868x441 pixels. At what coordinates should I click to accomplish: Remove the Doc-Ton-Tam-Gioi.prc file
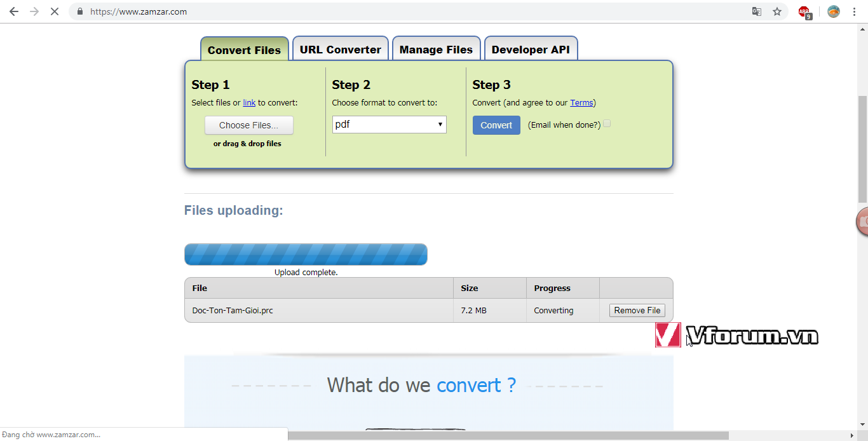point(637,310)
